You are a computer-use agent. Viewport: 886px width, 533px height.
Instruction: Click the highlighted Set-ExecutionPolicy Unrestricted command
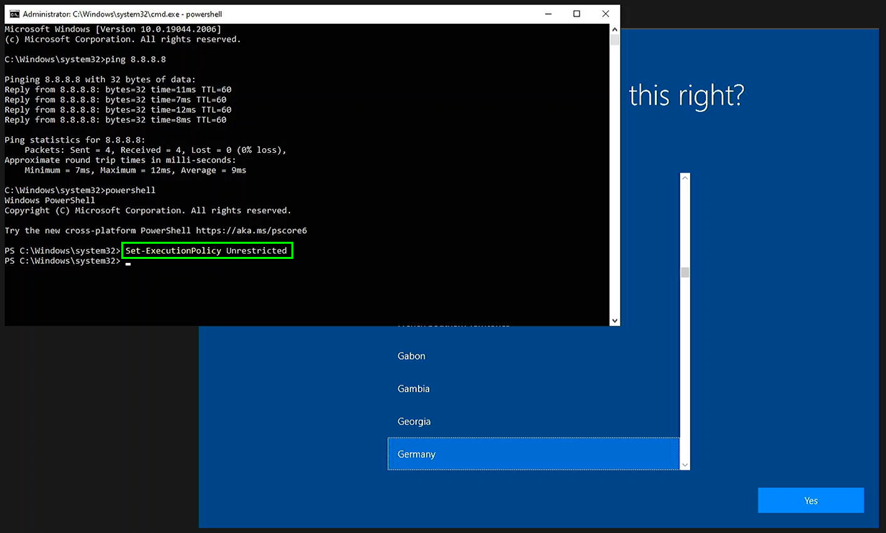coord(206,250)
